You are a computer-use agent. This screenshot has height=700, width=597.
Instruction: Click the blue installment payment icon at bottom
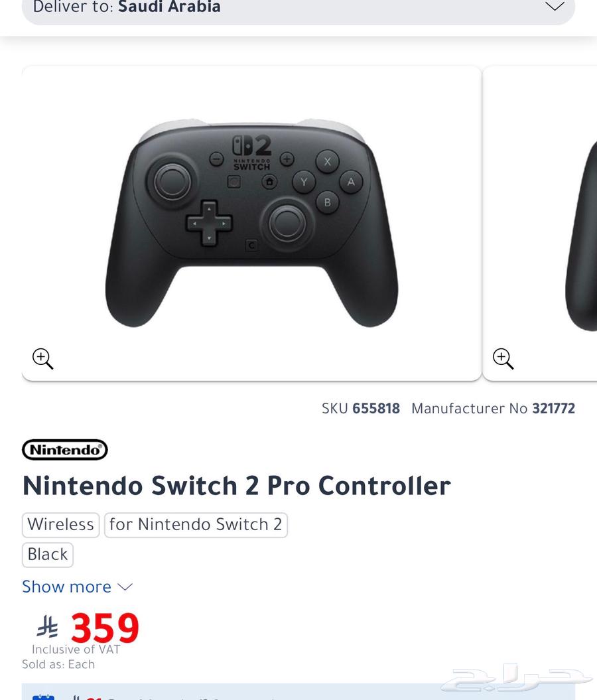[x=44, y=697]
